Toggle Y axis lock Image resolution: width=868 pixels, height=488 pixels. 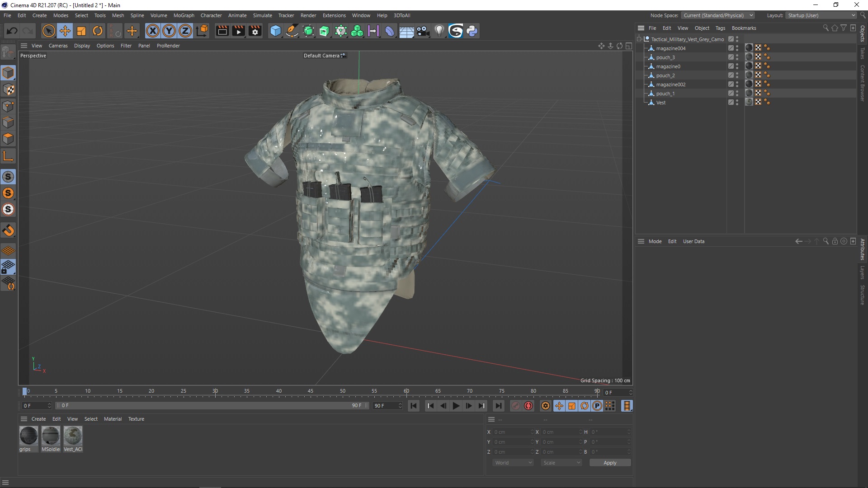(169, 31)
